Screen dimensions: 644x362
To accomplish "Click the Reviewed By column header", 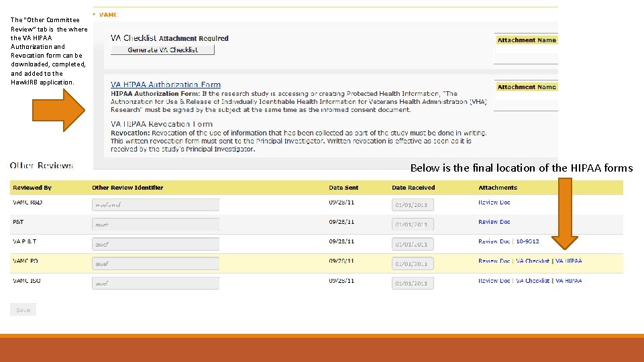I will (x=32, y=188).
